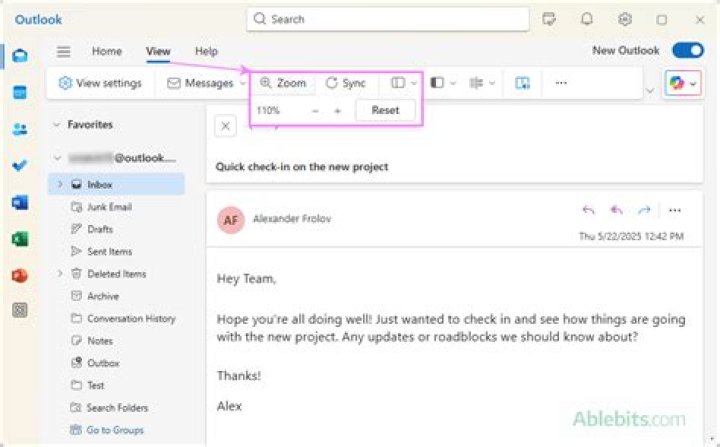Switch to the View tab
This screenshot has width=720, height=447.
(x=158, y=51)
